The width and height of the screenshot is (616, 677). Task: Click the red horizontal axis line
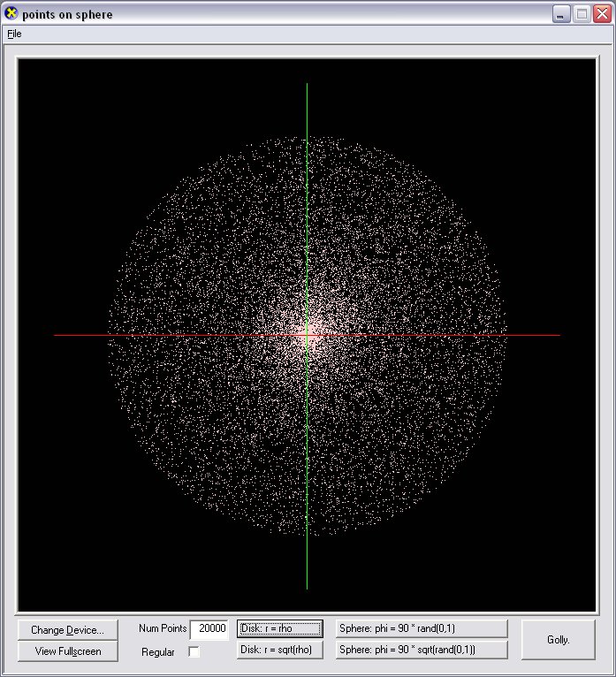tap(442, 335)
